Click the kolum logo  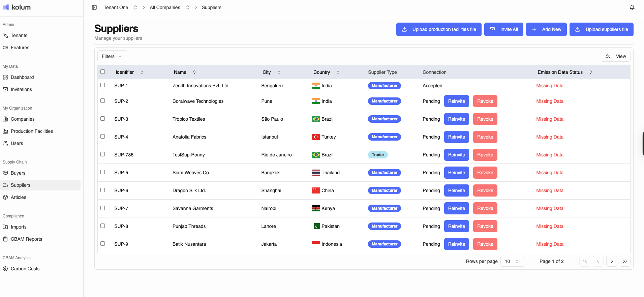pos(17,7)
